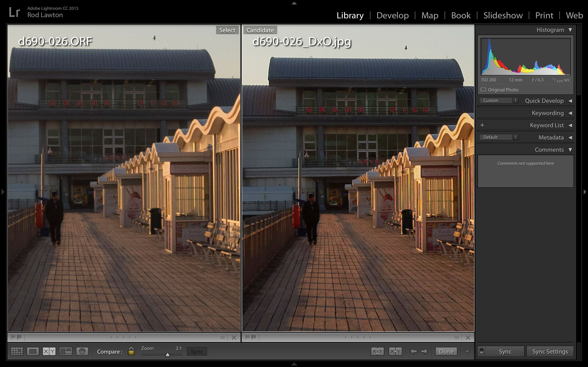588x367 pixels.
Task: Toggle the Link Focus lock
Action: click(131, 351)
